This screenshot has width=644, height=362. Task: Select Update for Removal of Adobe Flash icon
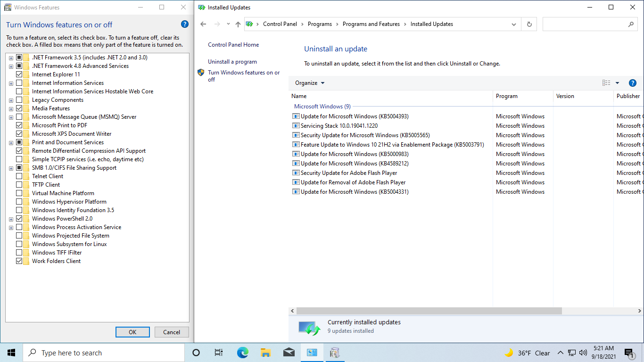click(296, 182)
